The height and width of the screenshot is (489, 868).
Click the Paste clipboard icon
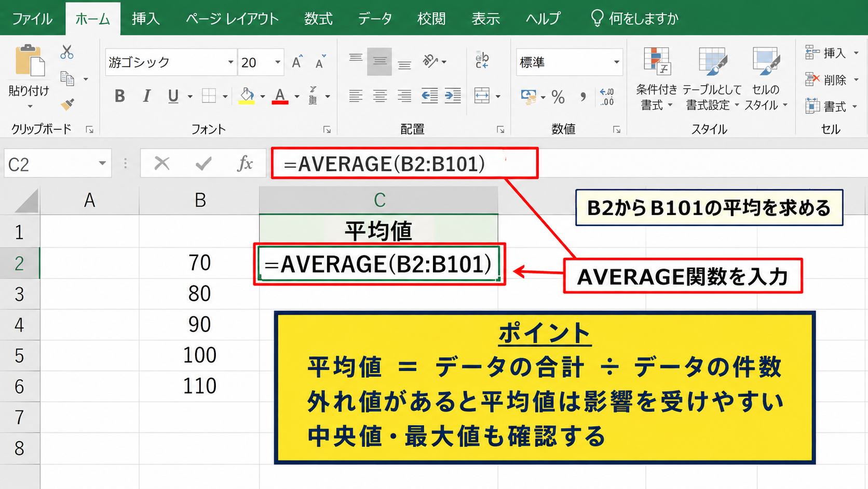(30, 61)
